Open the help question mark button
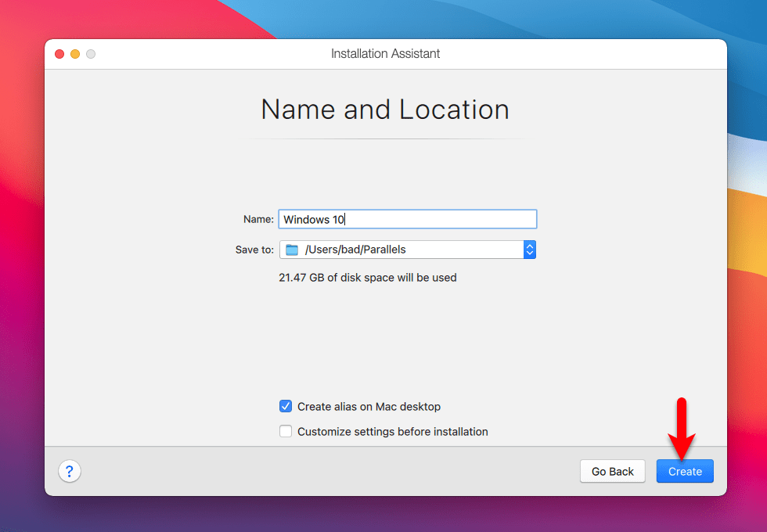Screen dimensions: 767x532 click(70, 471)
